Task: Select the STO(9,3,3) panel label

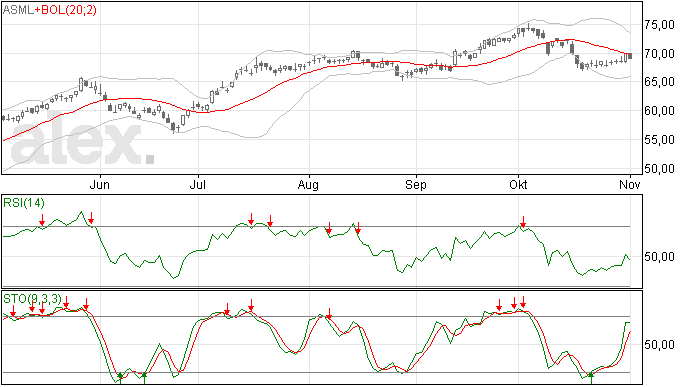Action: click(x=32, y=299)
